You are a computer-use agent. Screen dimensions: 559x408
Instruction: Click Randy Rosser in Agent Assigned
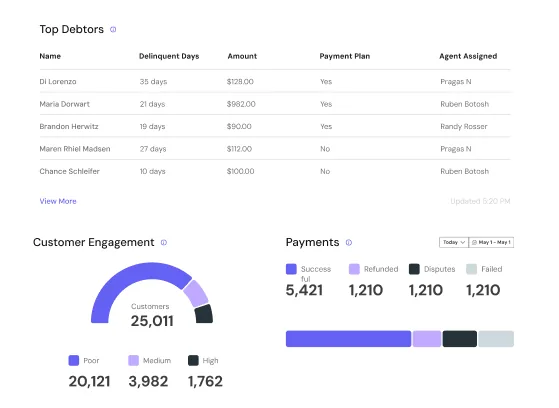coord(464,127)
